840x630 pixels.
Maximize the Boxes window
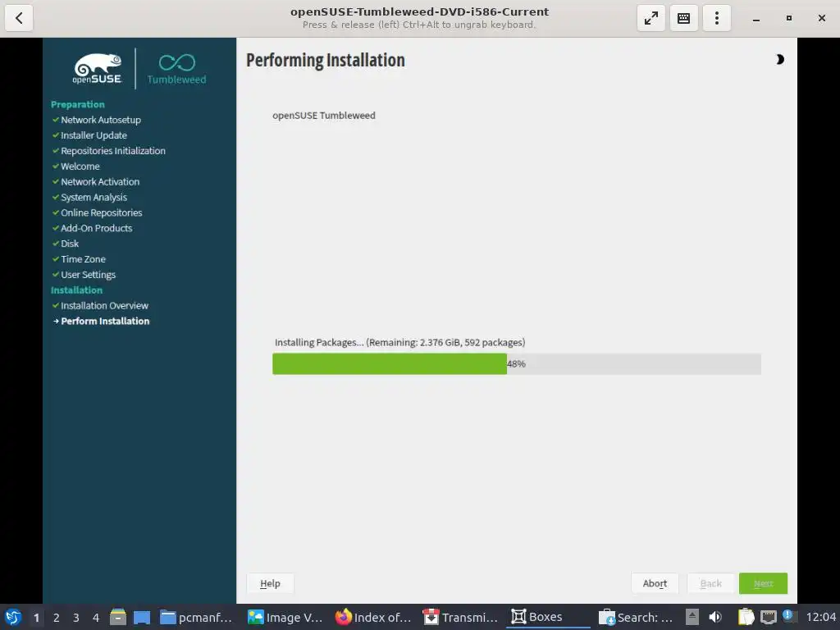pyautogui.click(x=788, y=18)
